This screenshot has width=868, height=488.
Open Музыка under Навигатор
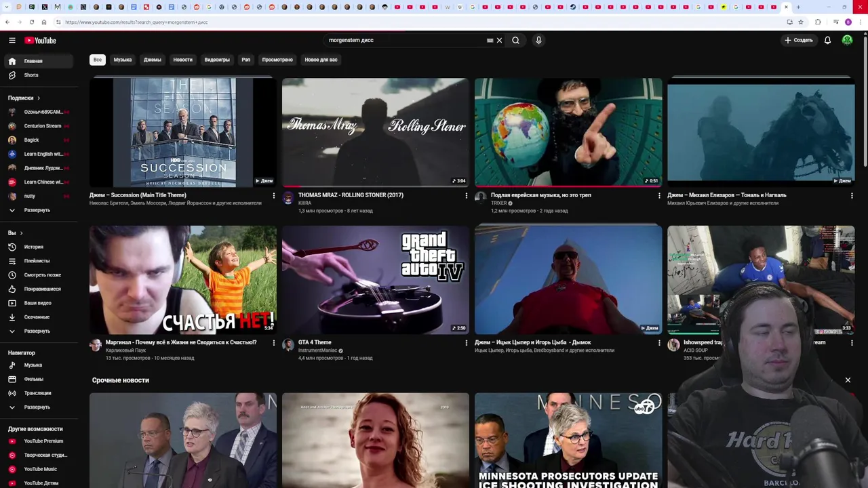[x=39, y=365]
